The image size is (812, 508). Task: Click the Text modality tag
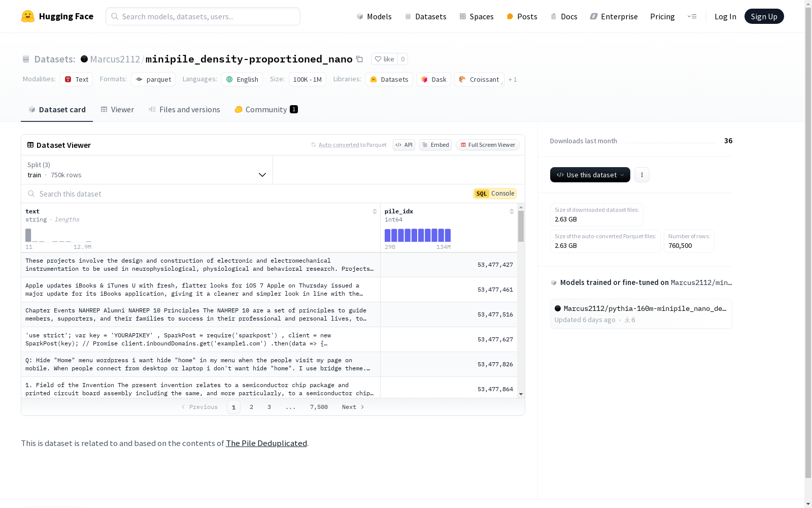76,79
